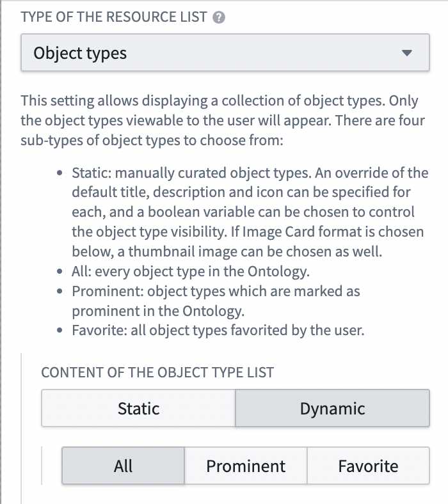Image resolution: width=448 pixels, height=504 pixels.
Task: Click the dropdown caret arrow icon
Action: pos(407,52)
